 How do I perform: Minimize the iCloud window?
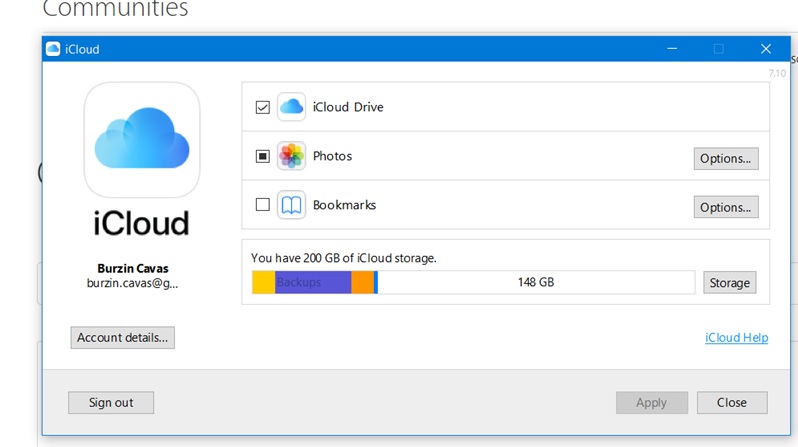click(672, 49)
